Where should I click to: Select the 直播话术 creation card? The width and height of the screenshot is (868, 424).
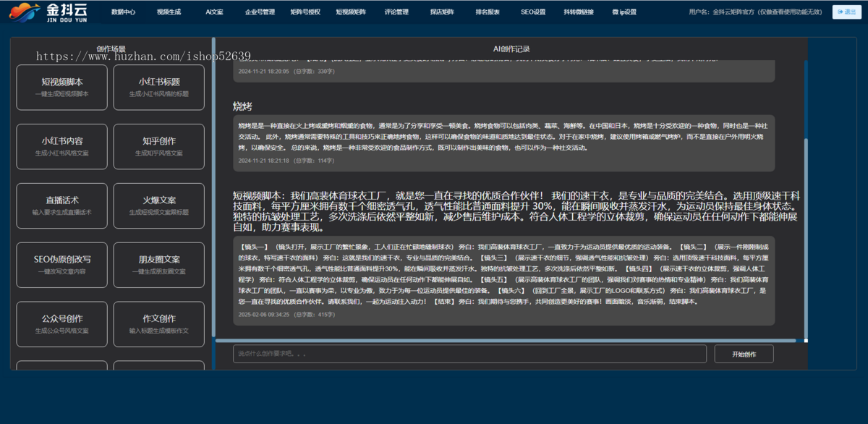[x=61, y=206]
